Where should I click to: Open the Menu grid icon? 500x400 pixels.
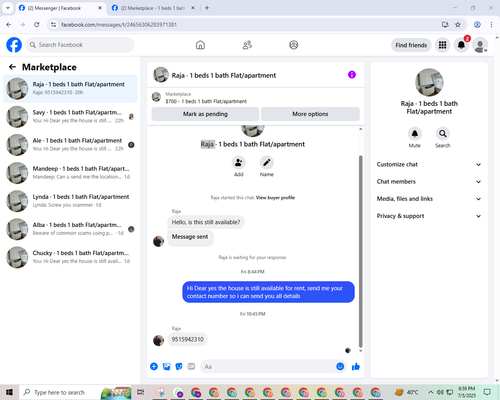pyautogui.click(x=442, y=45)
